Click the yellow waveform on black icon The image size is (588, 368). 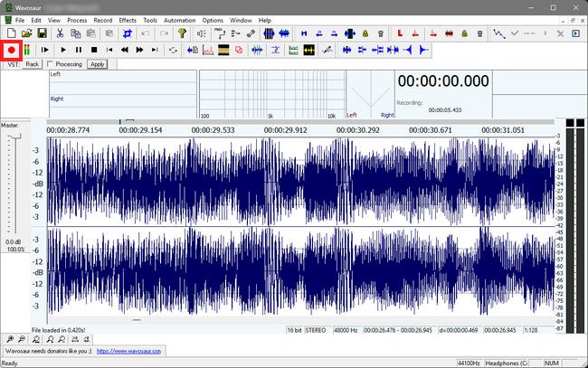(x=309, y=50)
